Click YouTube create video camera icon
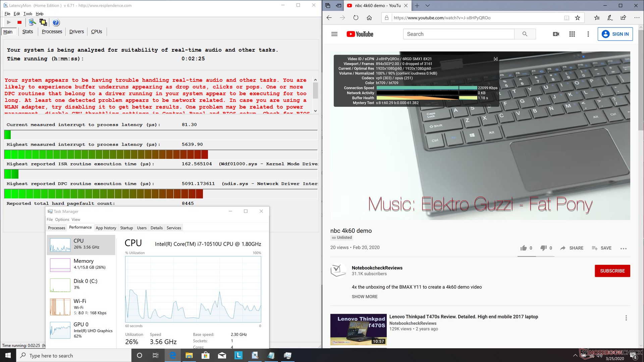The width and height of the screenshot is (644, 362). coord(556,34)
